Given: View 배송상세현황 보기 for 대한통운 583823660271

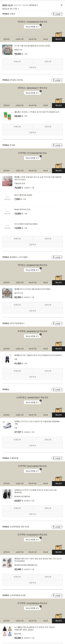Looking at the screenshot, I should click(32, 93).
